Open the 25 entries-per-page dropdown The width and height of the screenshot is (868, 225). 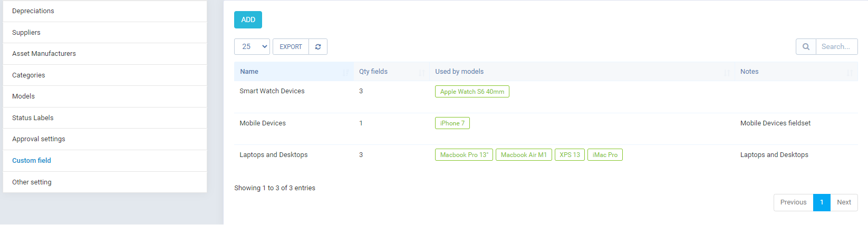[252, 47]
